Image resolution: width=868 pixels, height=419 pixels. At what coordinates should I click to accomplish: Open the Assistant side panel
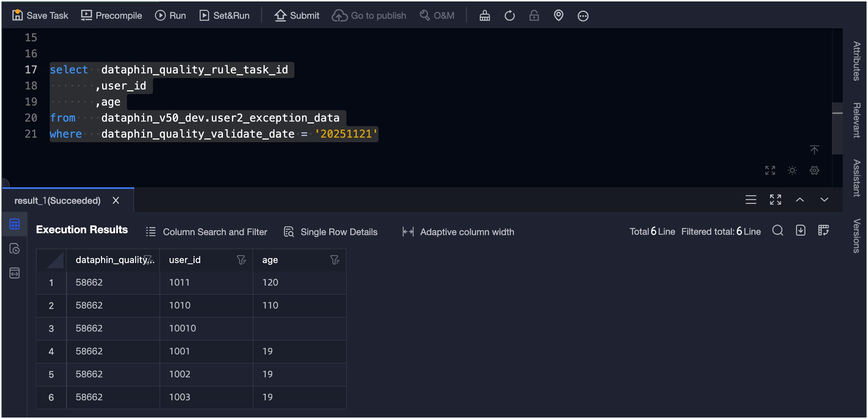click(x=857, y=178)
